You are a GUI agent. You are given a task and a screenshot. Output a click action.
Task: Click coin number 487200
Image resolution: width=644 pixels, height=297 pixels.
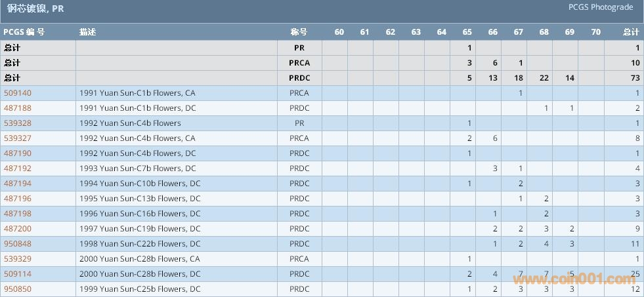(18, 229)
